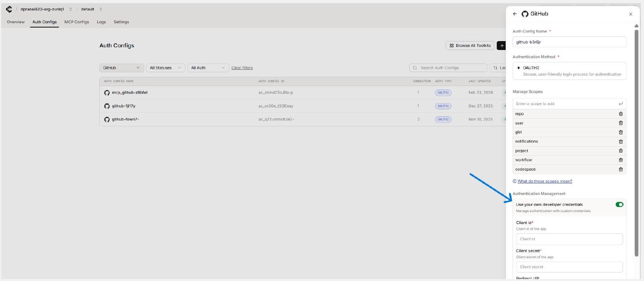The image size is (644, 281).
Task: Open the mcp_github-z8bfel config
Action: [129, 93]
